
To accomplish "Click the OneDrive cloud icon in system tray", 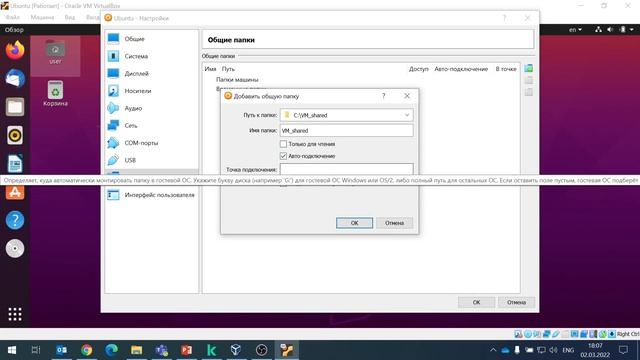I will pos(505,350).
